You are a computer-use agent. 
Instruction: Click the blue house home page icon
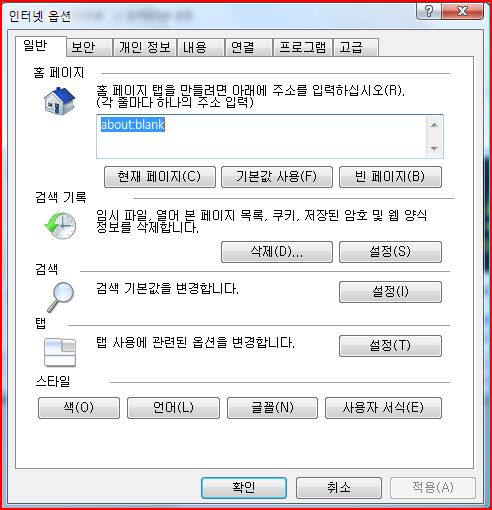[60, 101]
